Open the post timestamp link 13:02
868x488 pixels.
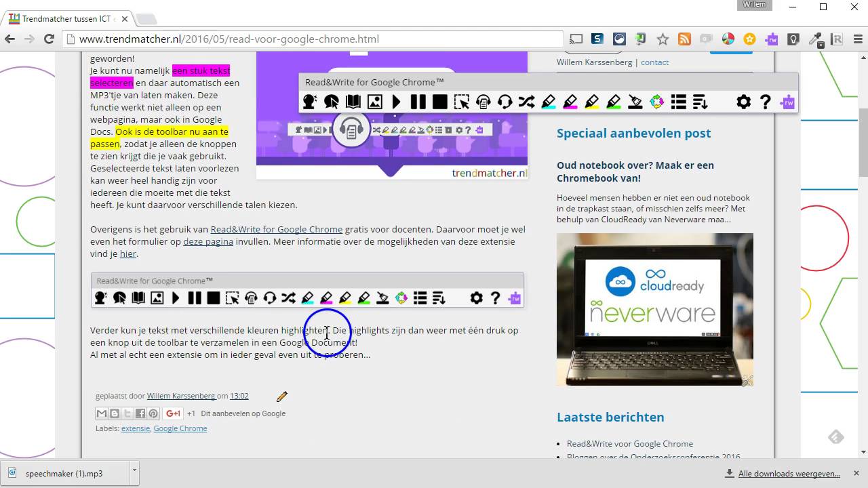(239, 396)
